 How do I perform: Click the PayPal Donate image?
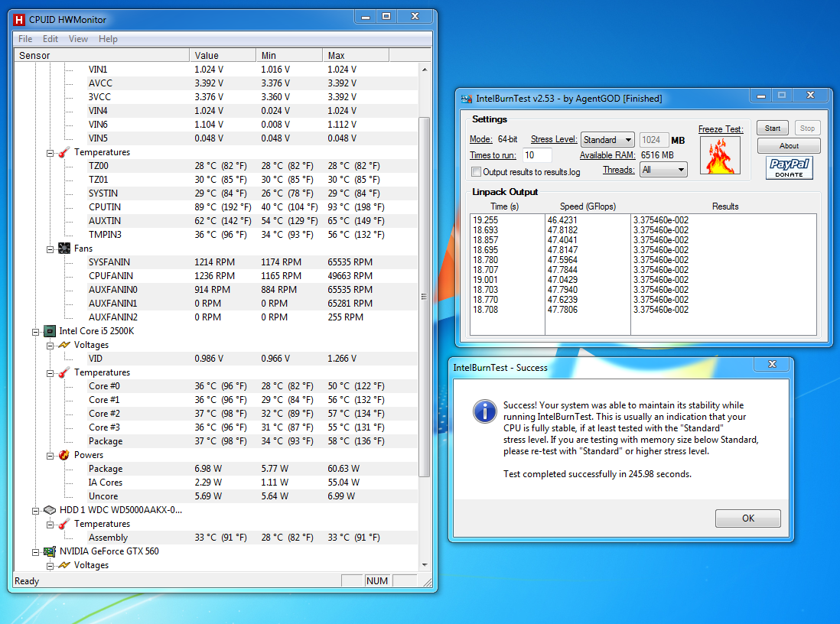pos(789,167)
